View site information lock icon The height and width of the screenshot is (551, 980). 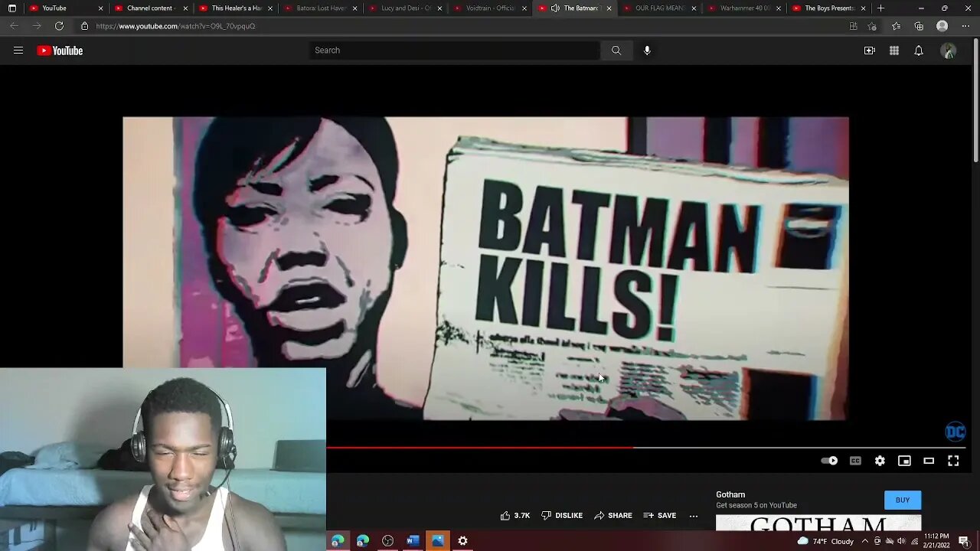[x=85, y=26]
